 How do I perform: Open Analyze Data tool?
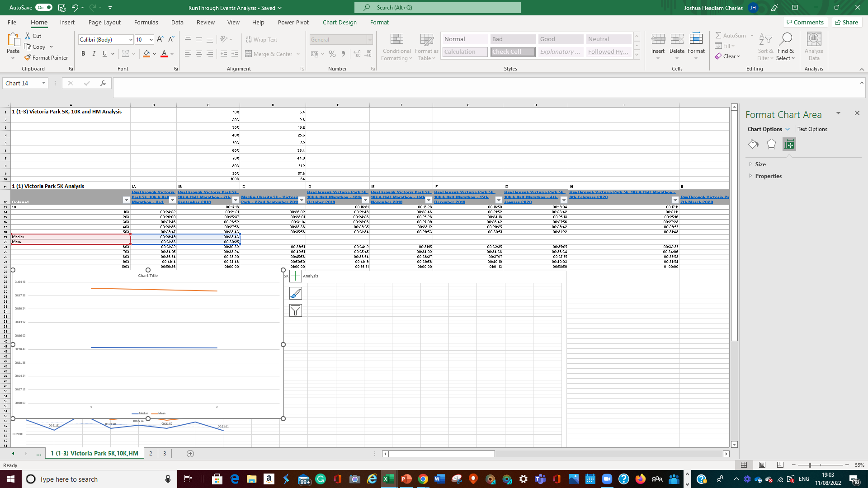point(814,47)
